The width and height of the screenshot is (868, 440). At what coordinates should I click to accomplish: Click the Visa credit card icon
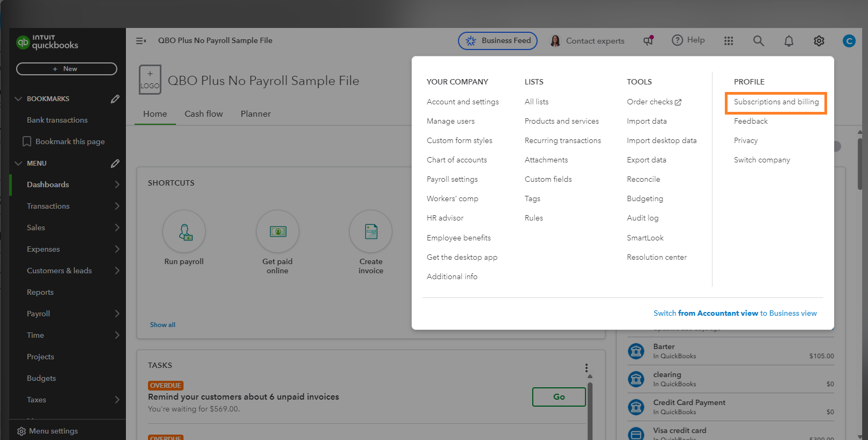tap(636, 434)
